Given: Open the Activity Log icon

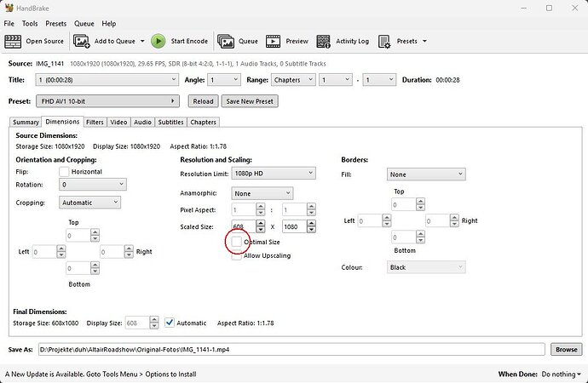Looking at the screenshot, I should 323,41.
